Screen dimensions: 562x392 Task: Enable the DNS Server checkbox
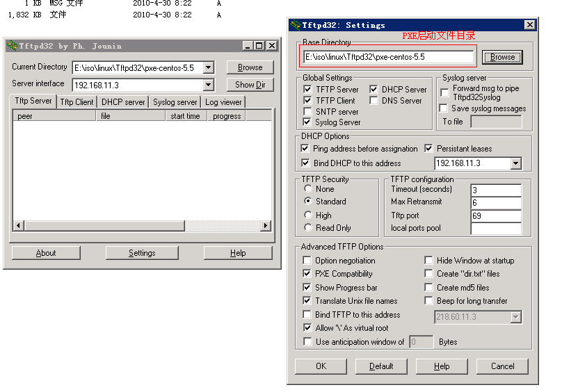click(374, 100)
